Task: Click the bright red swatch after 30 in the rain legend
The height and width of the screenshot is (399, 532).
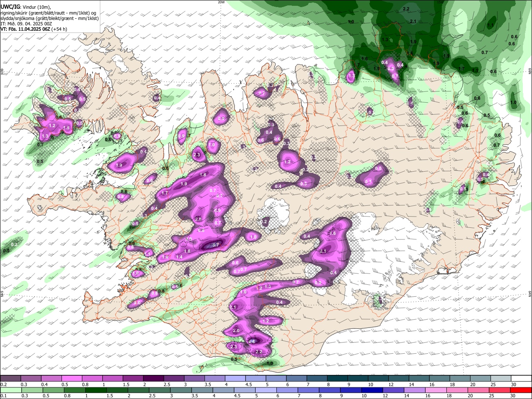Action: tap(521, 390)
